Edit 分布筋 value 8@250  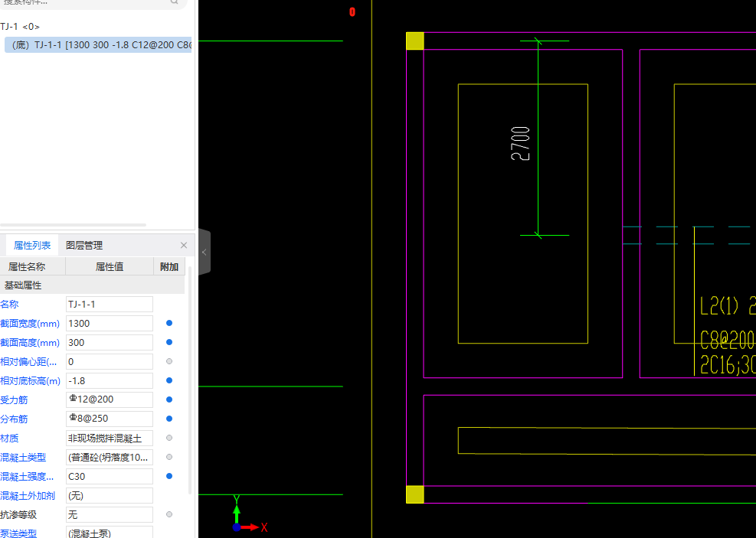tap(110, 419)
